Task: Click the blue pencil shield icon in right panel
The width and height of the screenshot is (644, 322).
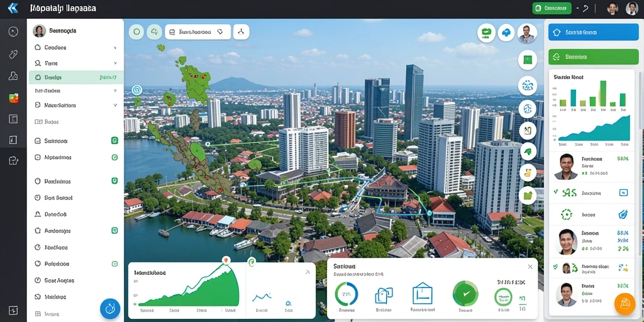Action: (x=623, y=214)
